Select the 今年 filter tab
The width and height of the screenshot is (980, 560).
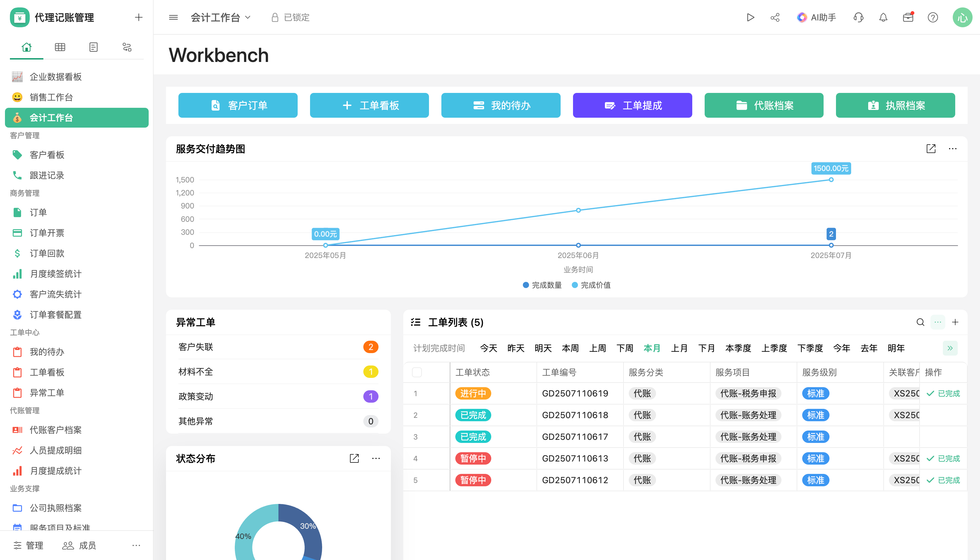coord(842,348)
